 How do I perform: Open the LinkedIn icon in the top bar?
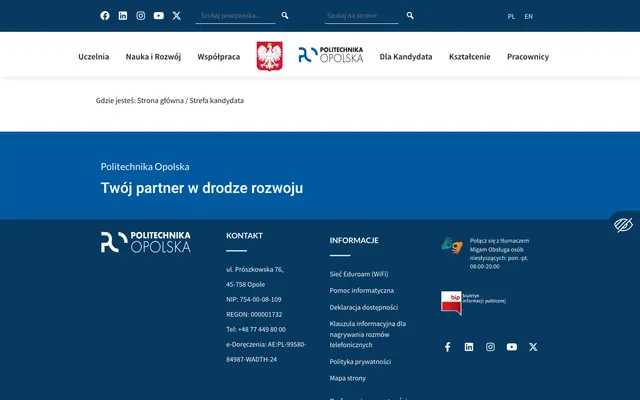[123, 16]
